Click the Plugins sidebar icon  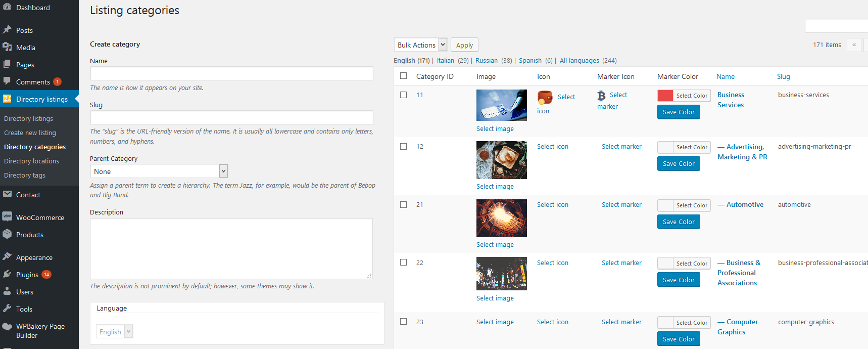tap(7, 274)
